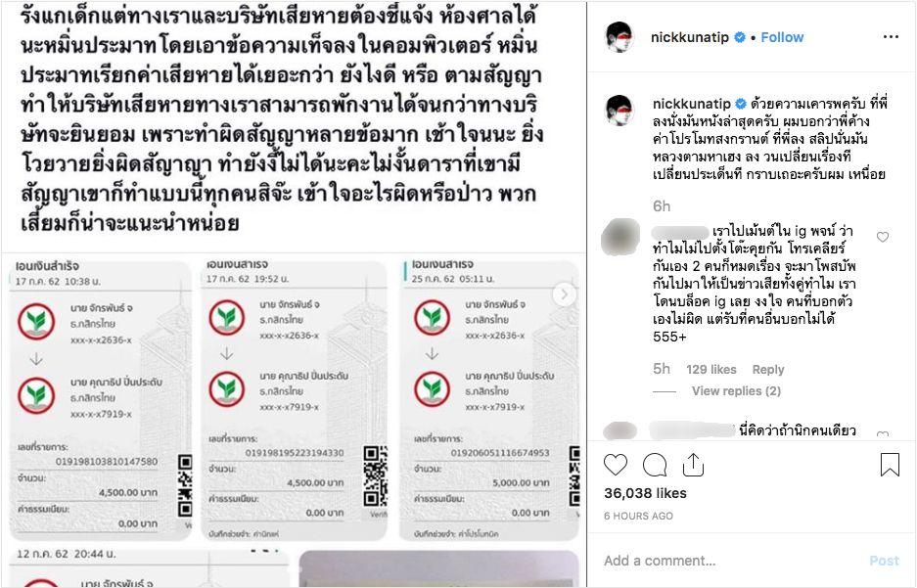Screen dimensions: 917x588
Task: Open comments with the speech bubble icon
Action: coord(655,466)
